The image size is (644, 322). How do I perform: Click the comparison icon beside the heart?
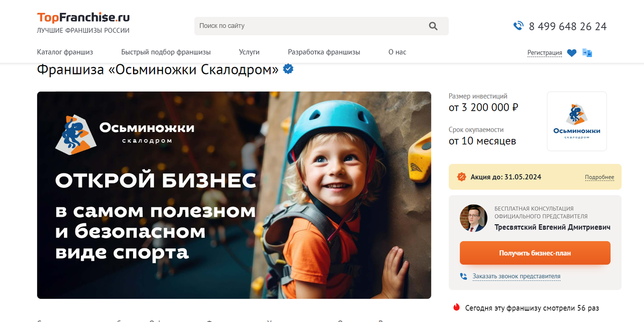(x=587, y=53)
